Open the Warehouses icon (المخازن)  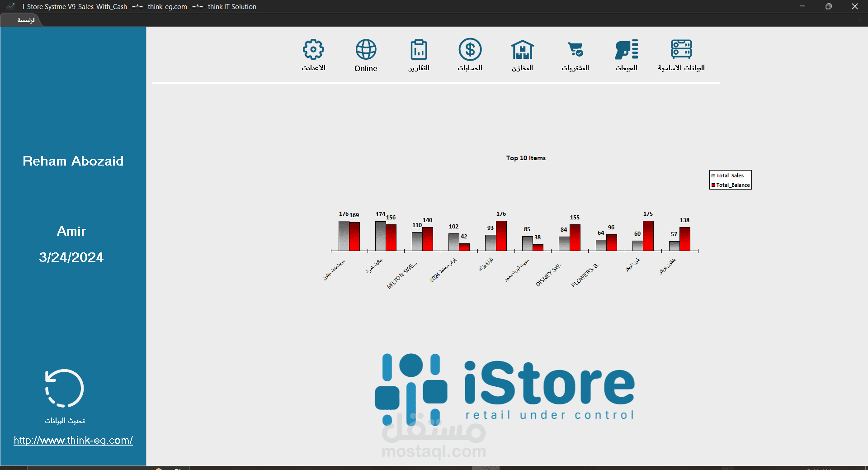pos(522,49)
